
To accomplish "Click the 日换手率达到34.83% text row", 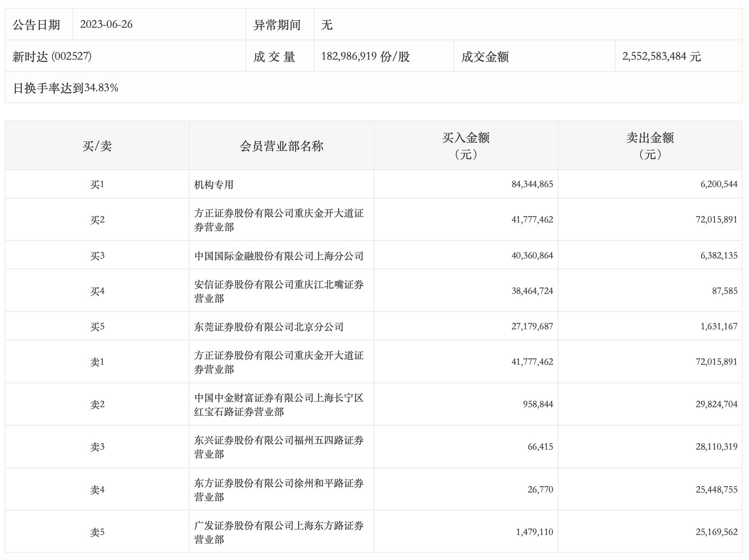I will click(65, 88).
